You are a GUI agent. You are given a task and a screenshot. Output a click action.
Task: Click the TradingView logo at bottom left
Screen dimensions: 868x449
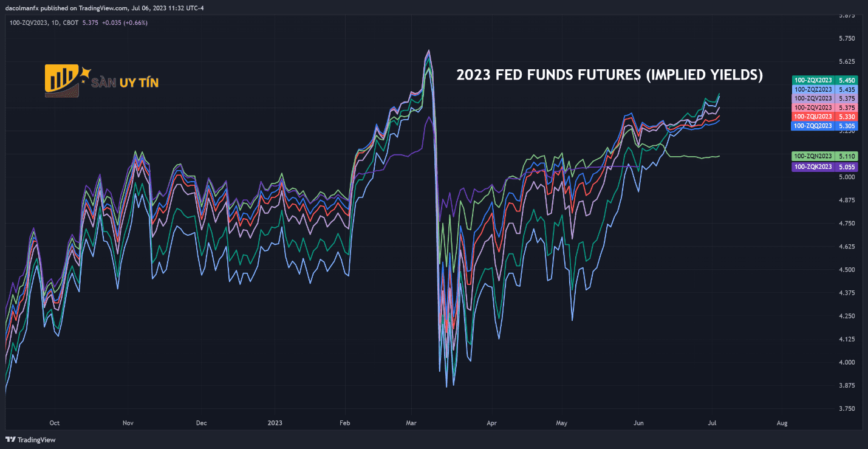coord(29,440)
